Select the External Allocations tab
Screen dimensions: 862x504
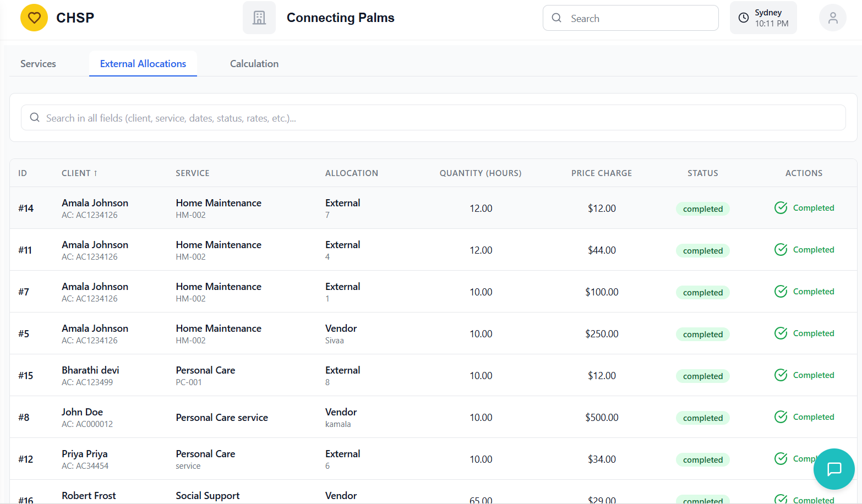pos(143,64)
